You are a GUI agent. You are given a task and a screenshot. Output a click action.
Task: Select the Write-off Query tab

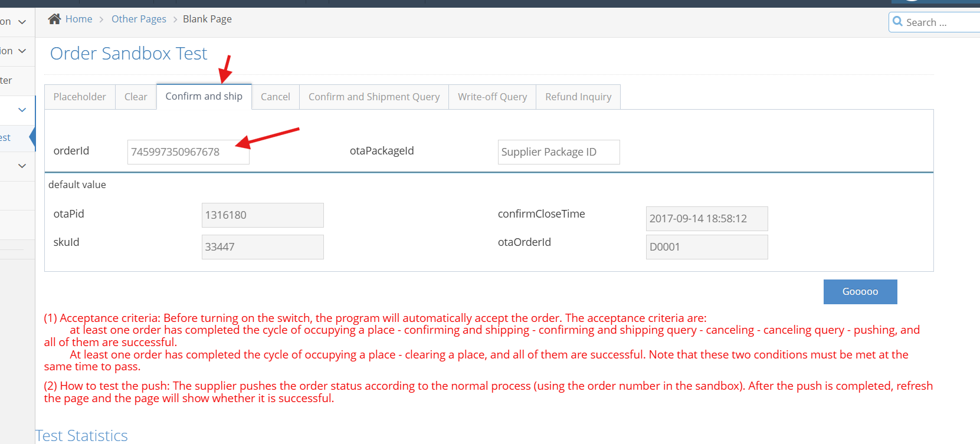click(x=492, y=97)
